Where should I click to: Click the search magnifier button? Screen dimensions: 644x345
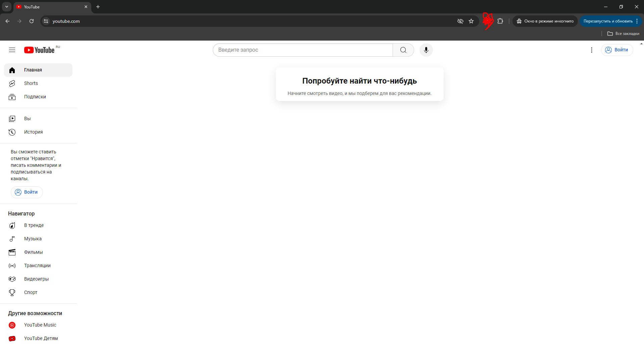point(403,50)
